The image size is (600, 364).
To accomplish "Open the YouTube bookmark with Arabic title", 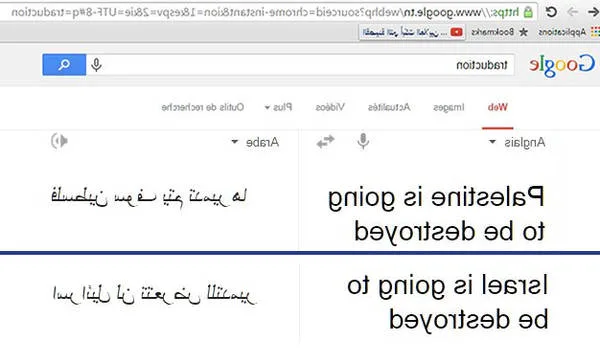I will [412, 32].
